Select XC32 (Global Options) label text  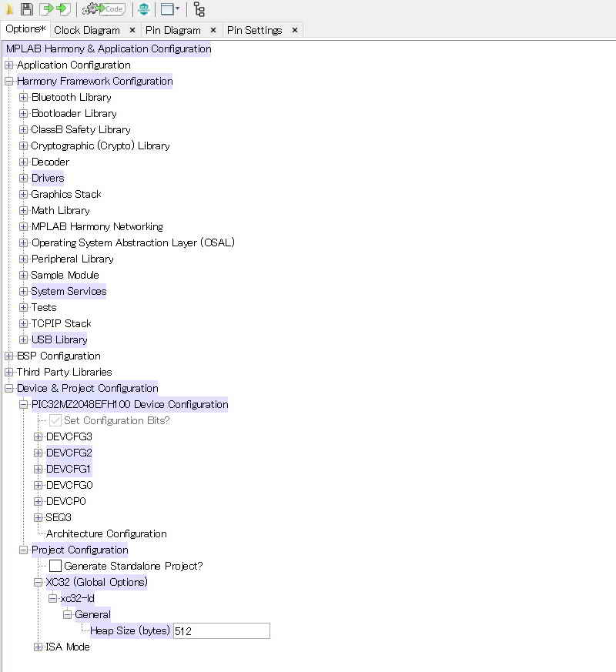tap(96, 582)
